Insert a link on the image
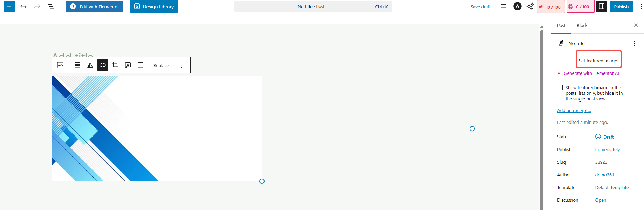The width and height of the screenshot is (644, 210). [x=103, y=65]
